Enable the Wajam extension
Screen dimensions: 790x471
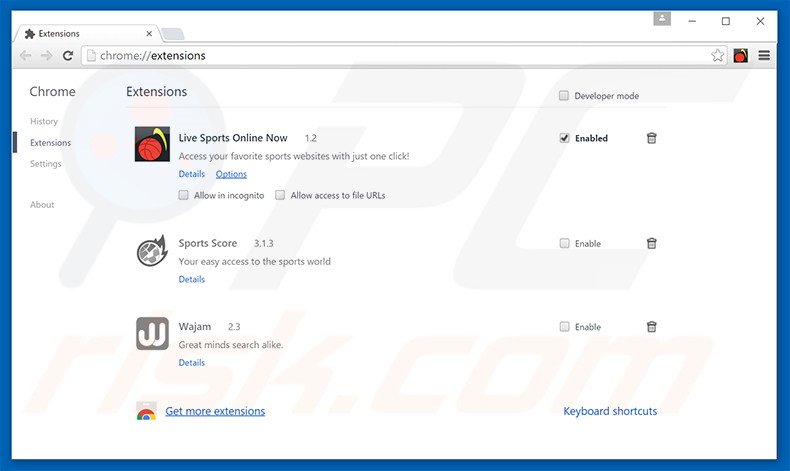(564, 326)
